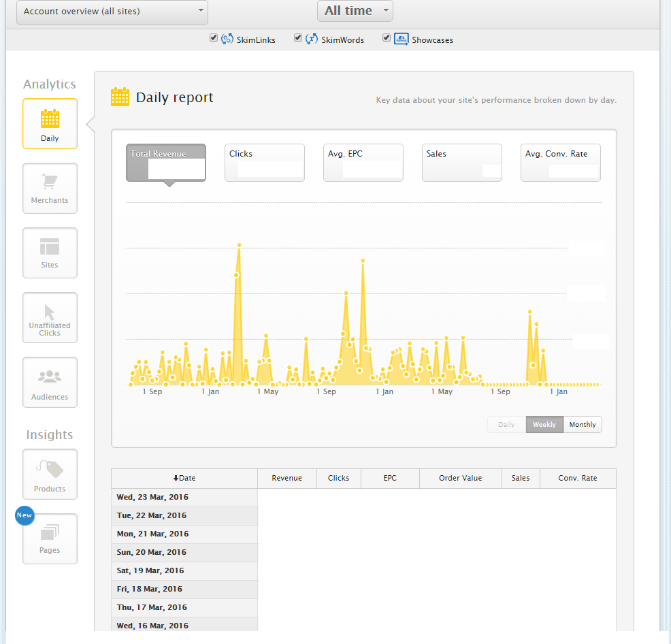Viewport: 671px width, 644px height.
Task: Expand Account overview site dropdown
Action: pyautogui.click(x=112, y=12)
